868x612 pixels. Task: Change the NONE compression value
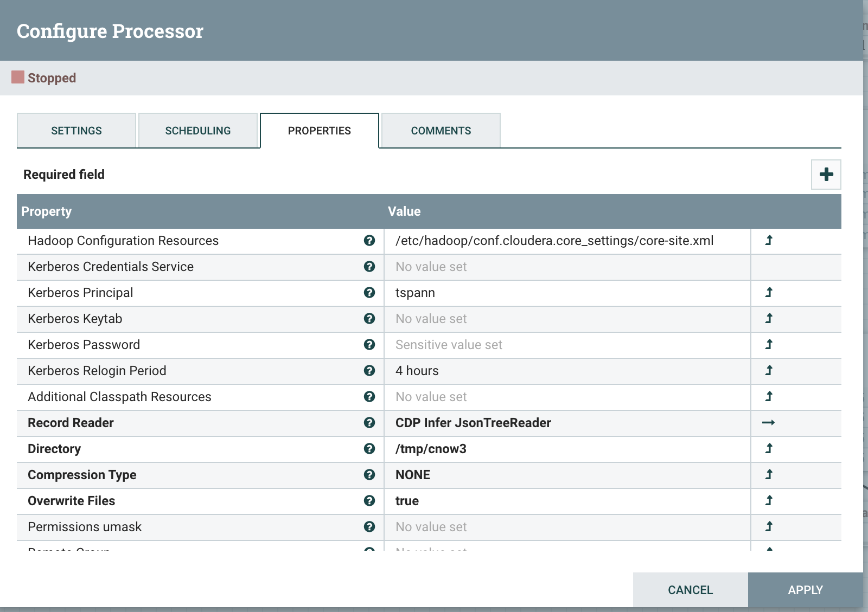tap(567, 475)
